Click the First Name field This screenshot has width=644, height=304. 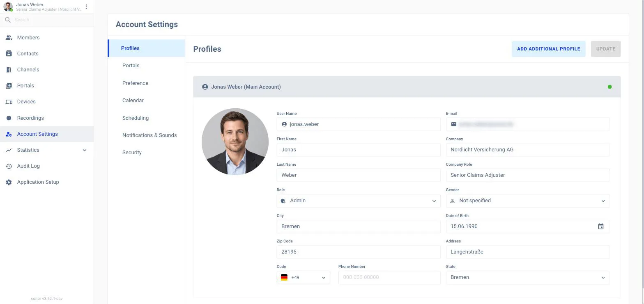(359, 150)
